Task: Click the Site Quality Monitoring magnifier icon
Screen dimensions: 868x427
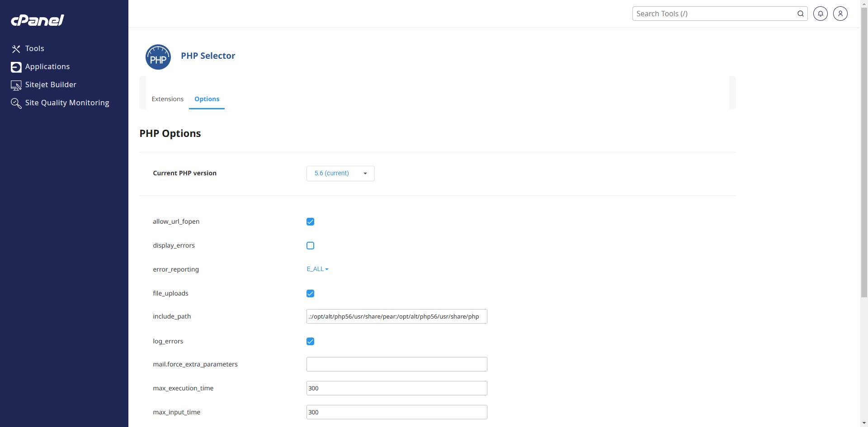Action: click(16, 103)
